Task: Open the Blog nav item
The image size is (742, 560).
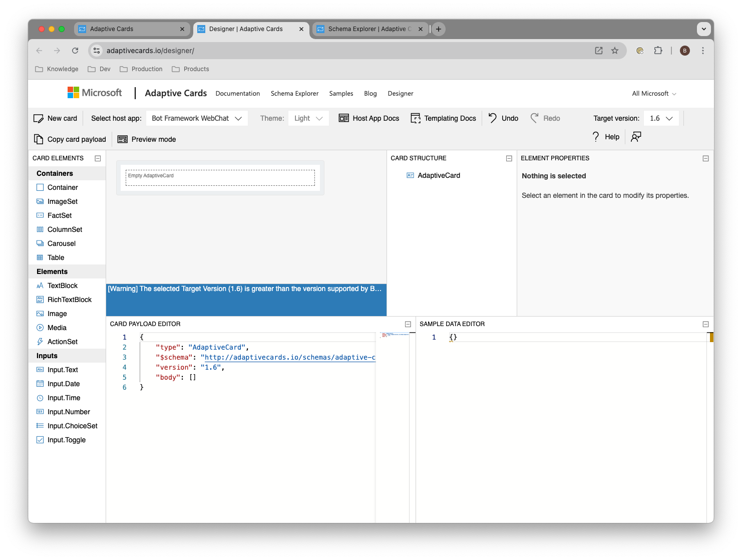Action: 370,94
